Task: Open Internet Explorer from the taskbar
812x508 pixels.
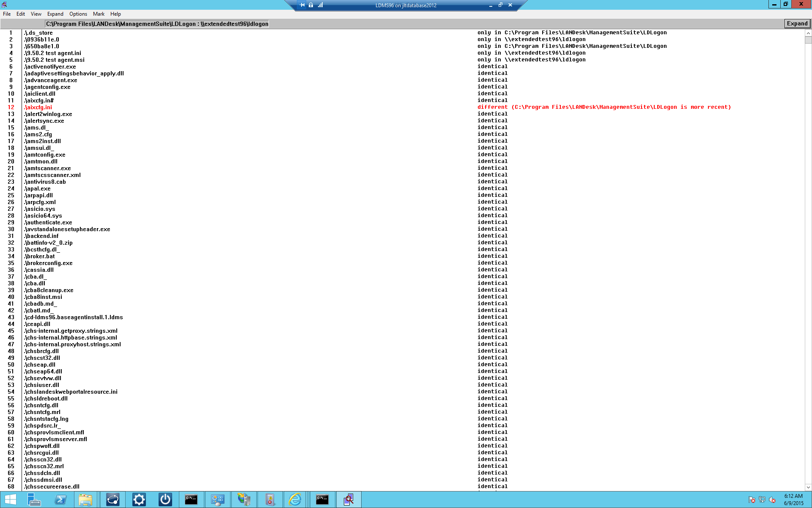Action: click(294, 500)
